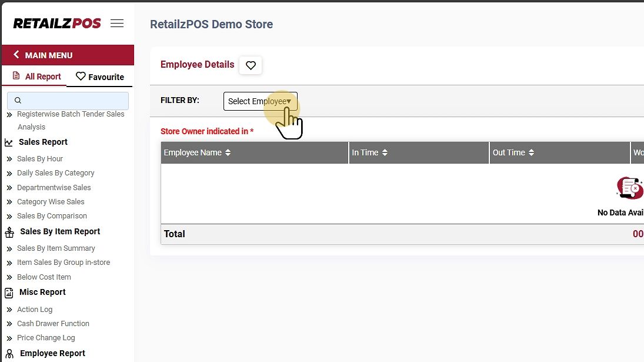Switch to the Favourite tab

(x=100, y=77)
